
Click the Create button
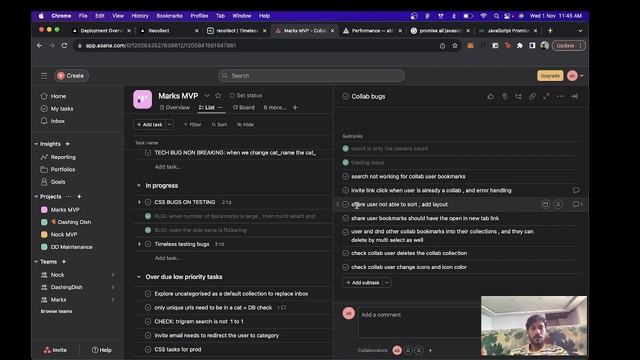click(71, 76)
